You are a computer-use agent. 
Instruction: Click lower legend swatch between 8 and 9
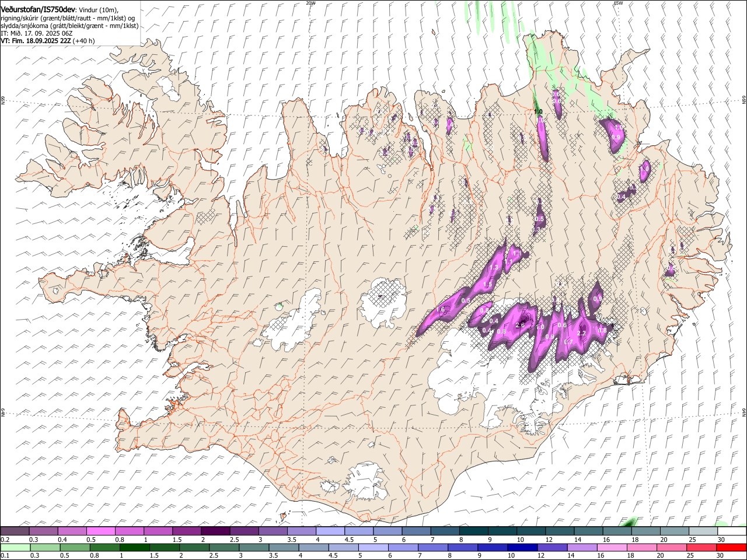[x=463, y=547]
